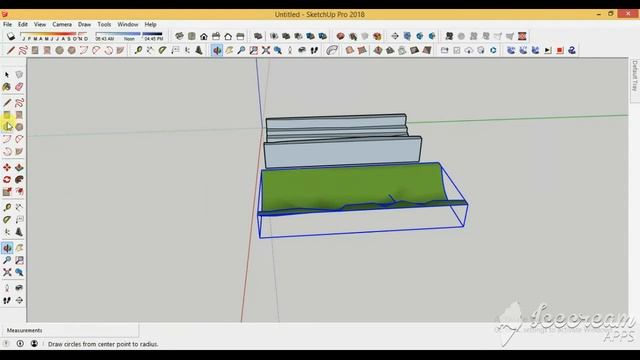Click the red stop square plugin icon
This screenshot has height=360, width=640.
click(x=560, y=50)
